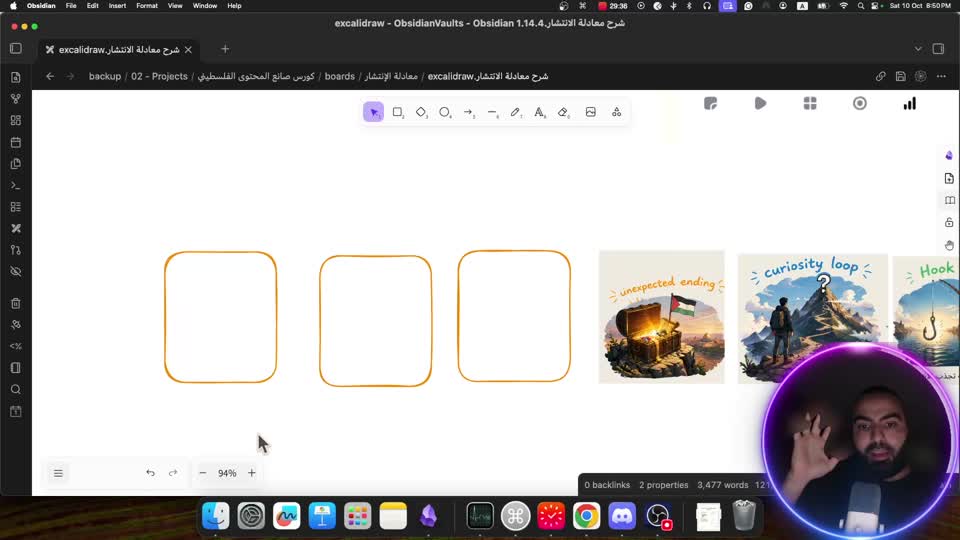The height and width of the screenshot is (540, 960).
Task: Toggle the canvas lock icon
Action: coord(949,222)
